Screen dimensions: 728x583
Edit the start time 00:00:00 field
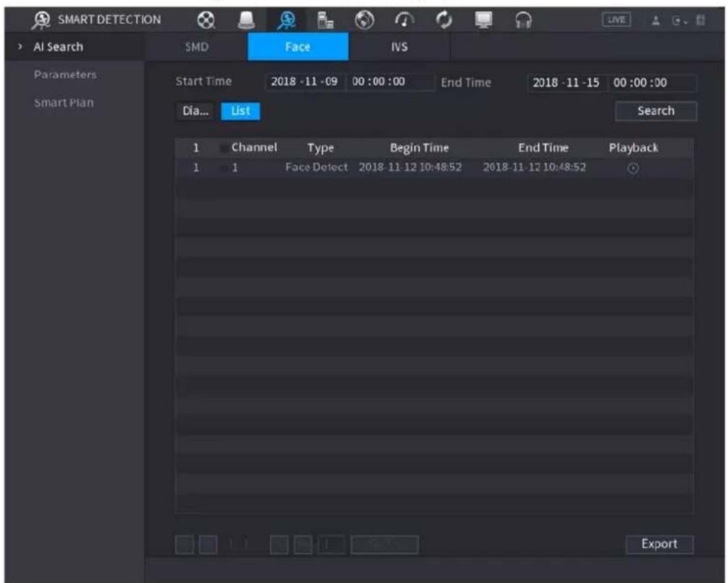click(390, 81)
